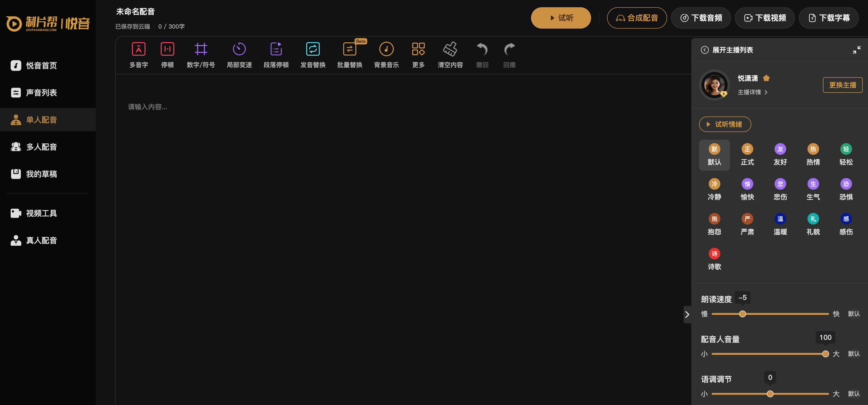Click the 多音字 polyphone tool icon
The image size is (868, 405).
138,49
